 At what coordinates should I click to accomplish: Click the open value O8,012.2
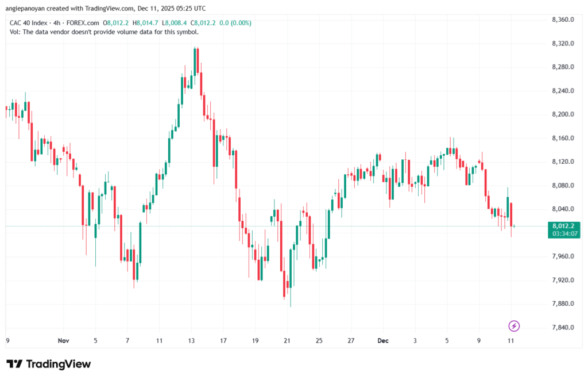117,23
